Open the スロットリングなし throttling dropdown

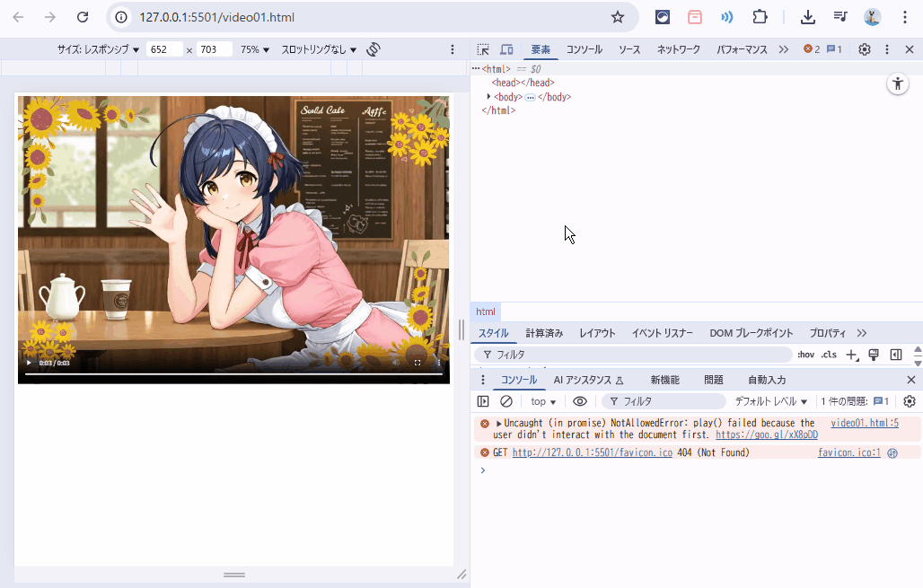tap(319, 50)
